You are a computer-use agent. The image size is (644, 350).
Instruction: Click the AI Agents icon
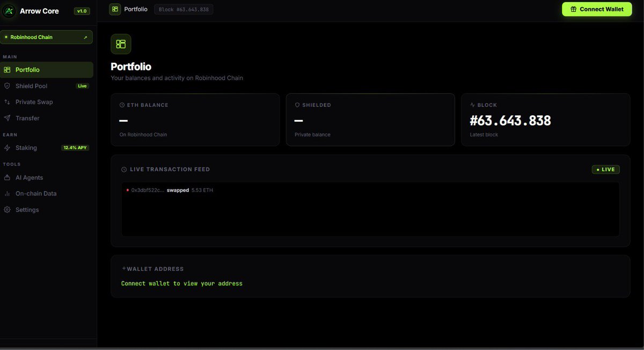(x=8, y=177)
